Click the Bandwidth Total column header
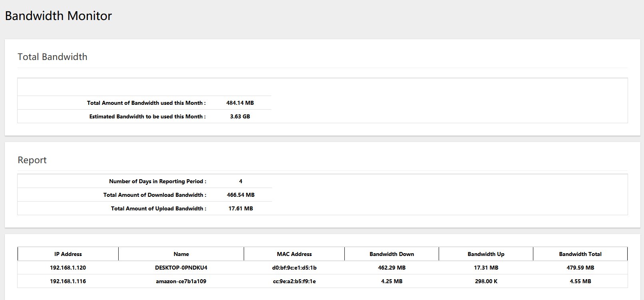 (580, 254)
